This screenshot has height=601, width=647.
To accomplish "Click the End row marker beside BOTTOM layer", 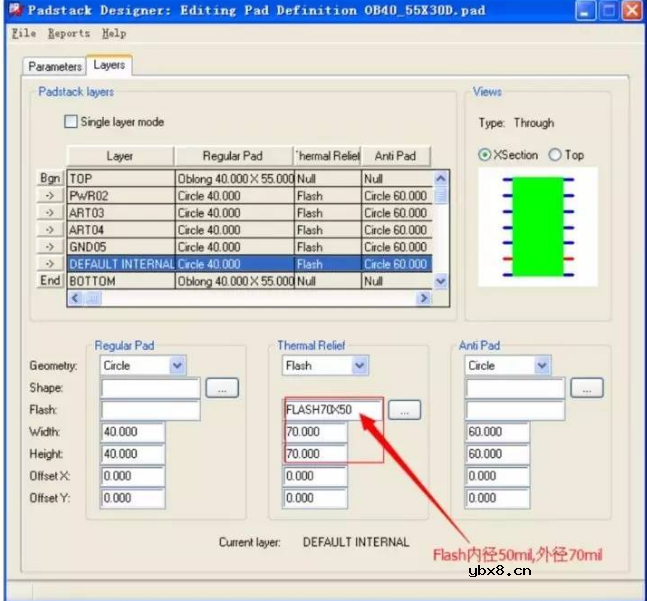I will [x=50, y=281].
